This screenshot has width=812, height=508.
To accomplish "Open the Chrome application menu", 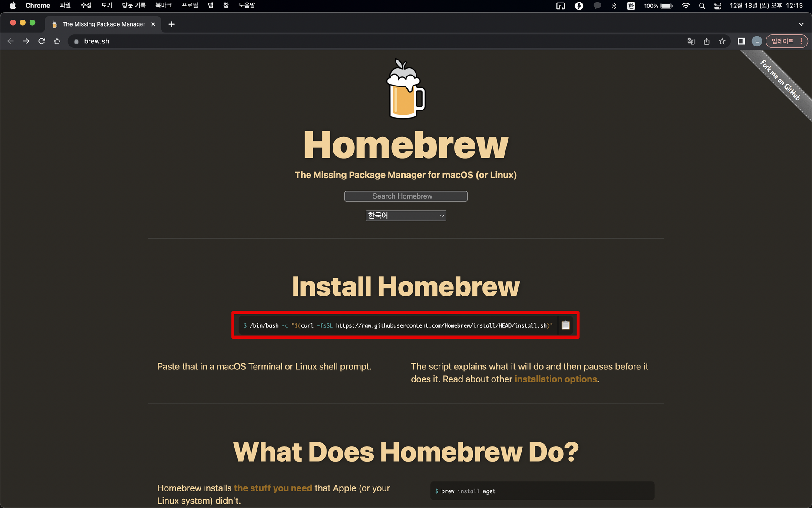I will click(38, 6).
